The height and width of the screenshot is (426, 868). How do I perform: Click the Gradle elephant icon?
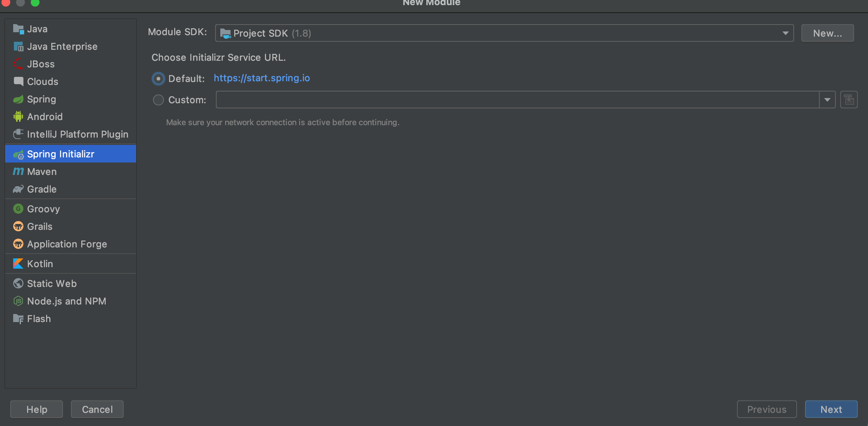[18, 189]
